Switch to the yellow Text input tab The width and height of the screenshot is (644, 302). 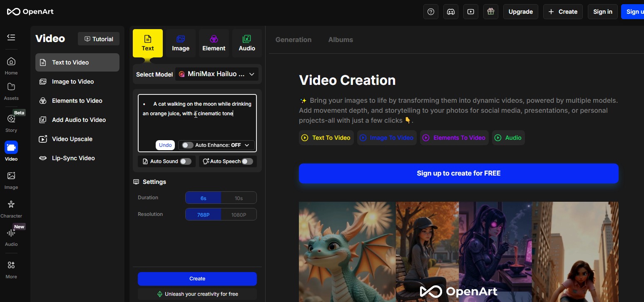tap(148, 43)
